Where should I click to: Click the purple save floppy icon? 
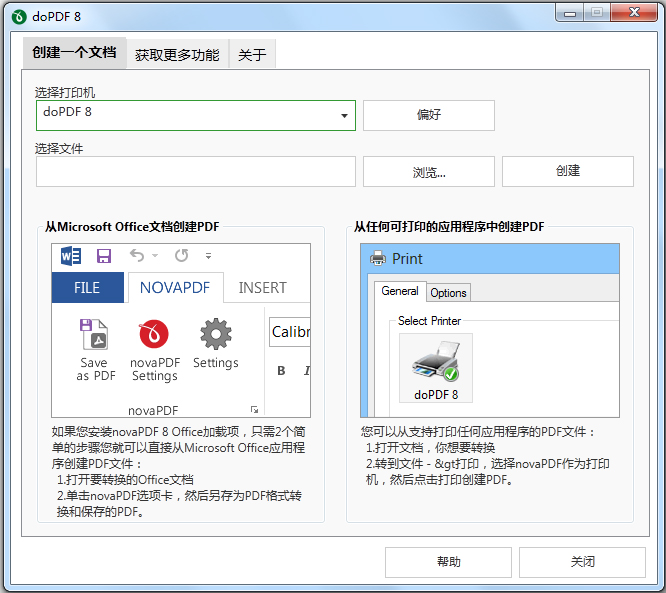pyautogui.click(x=104, y=256)
